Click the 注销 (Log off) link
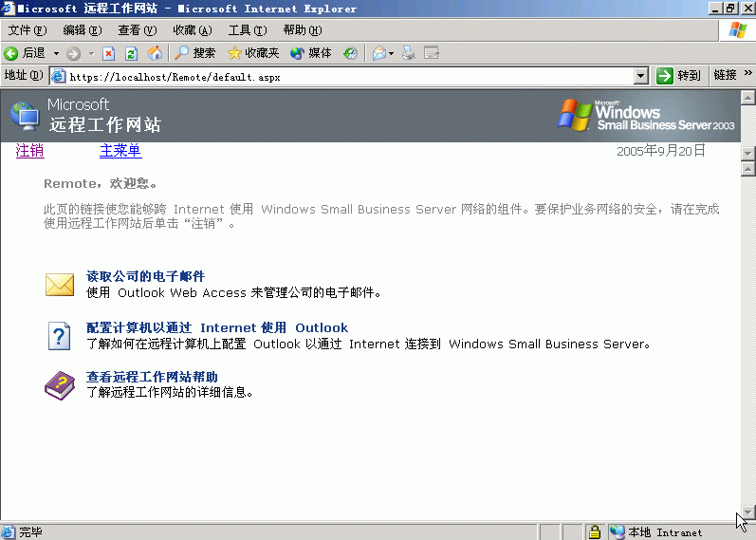Viewport: 756px width, 540px height. 29,151
